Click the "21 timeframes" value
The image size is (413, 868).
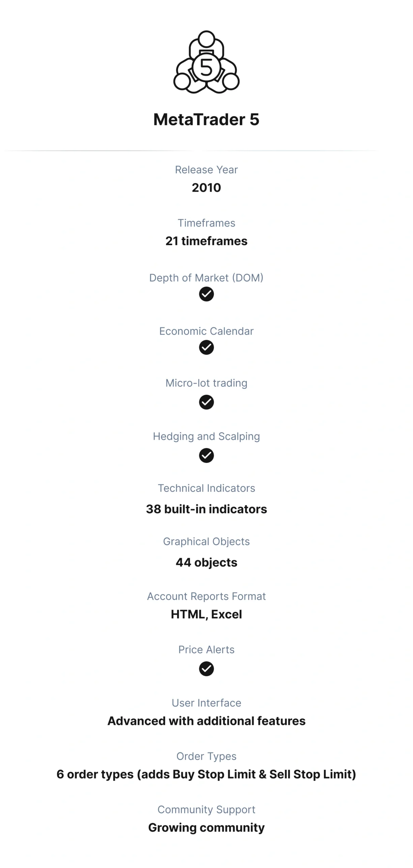coord(206,241)
